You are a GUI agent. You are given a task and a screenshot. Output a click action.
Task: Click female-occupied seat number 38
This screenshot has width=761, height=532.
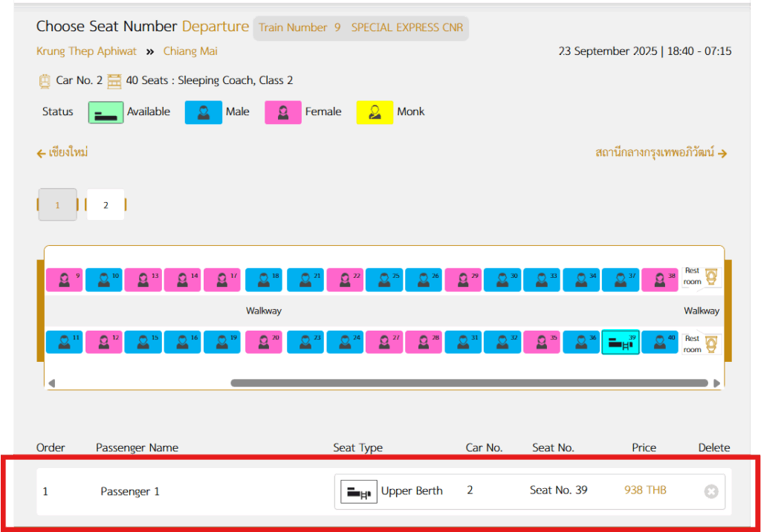tap(660, 280)
